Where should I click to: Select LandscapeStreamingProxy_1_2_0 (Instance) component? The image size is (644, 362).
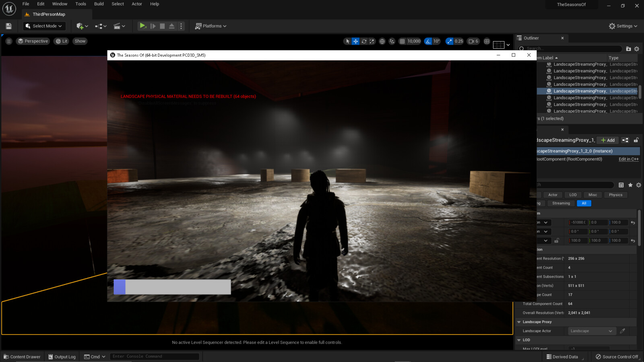pyautogui.click(x=588, y=151)
